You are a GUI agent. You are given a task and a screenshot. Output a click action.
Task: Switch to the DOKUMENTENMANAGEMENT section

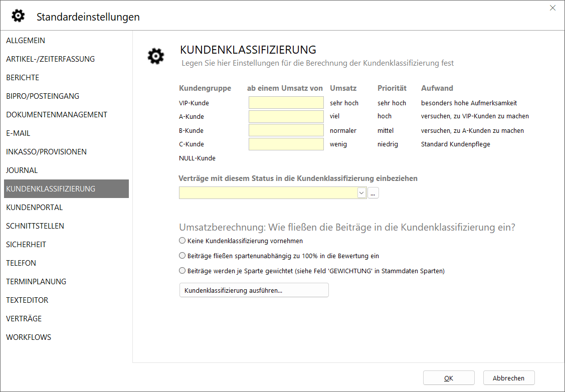[x=57, y=115]
